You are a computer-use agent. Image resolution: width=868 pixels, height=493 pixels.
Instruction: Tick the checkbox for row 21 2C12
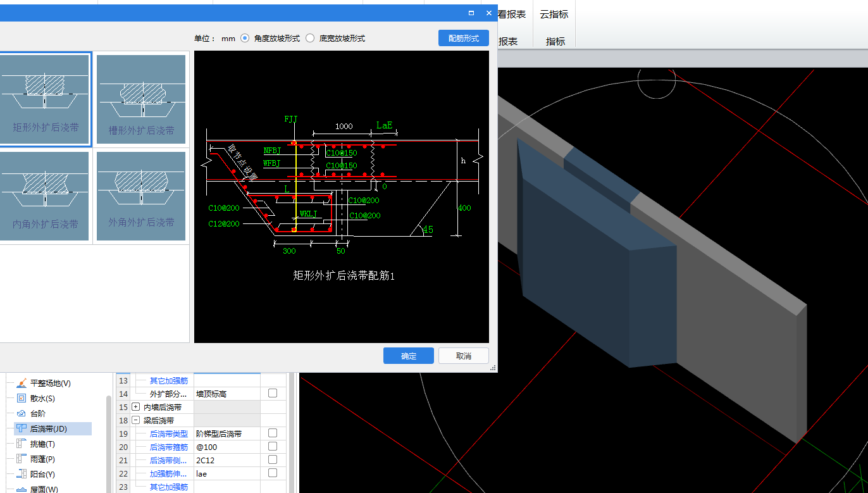click(273, 459)
